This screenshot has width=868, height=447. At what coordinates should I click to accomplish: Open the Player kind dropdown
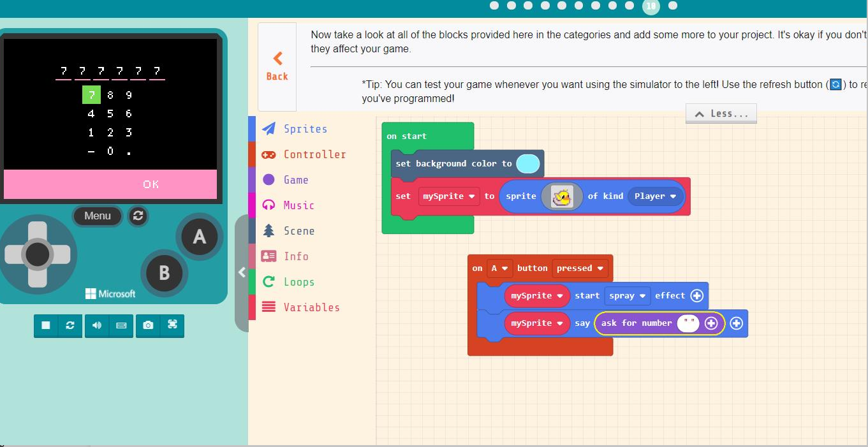(655, 196)
